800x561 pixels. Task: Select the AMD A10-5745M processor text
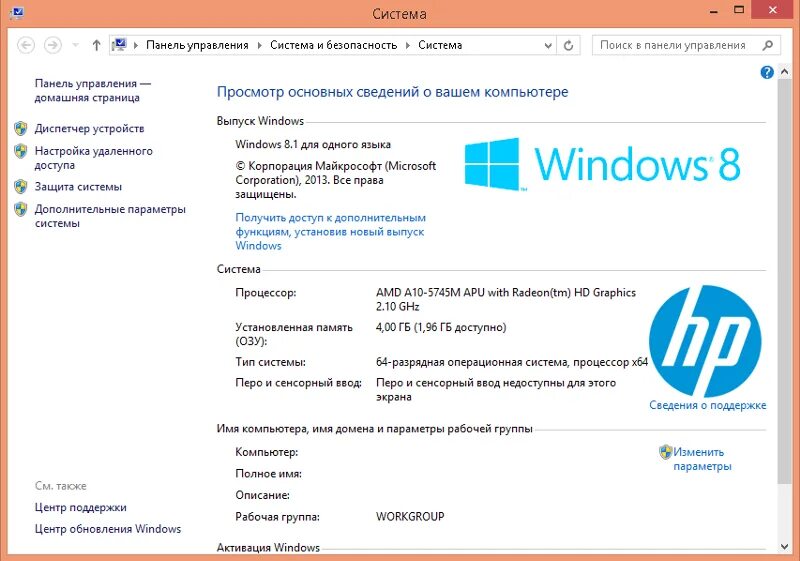point(506,299)
